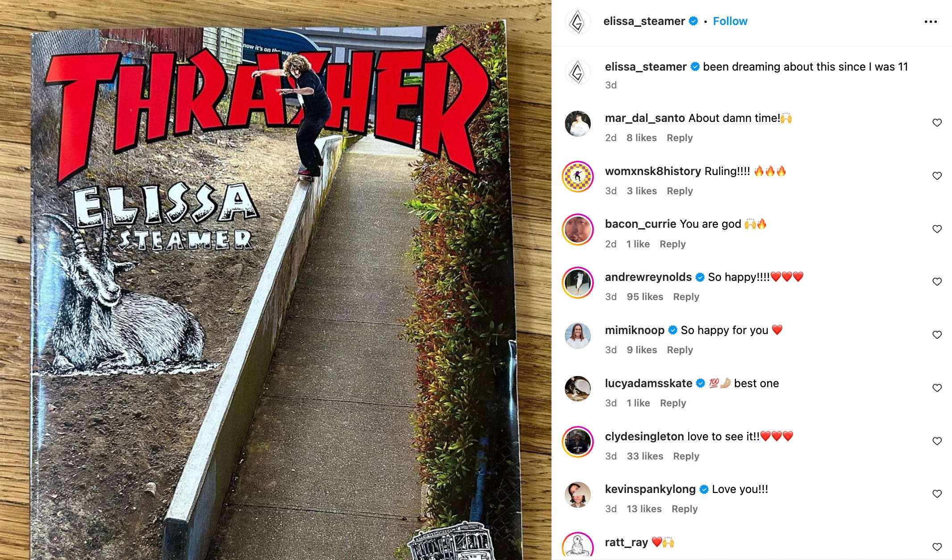This screenshot has height=560, width=952.
Task: Open womxnsk8history's story ring avatar
Action: [578, 176]
